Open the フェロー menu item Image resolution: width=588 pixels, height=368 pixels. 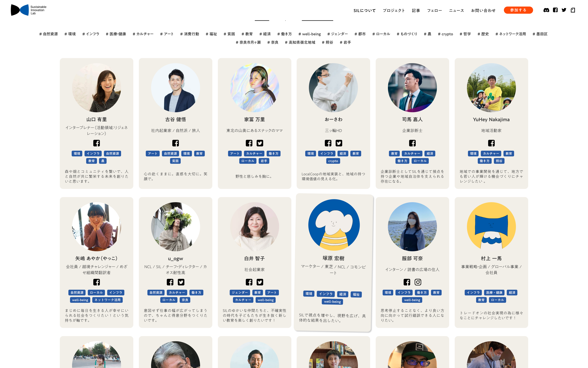pyautogui.click(x=434, y=10)
